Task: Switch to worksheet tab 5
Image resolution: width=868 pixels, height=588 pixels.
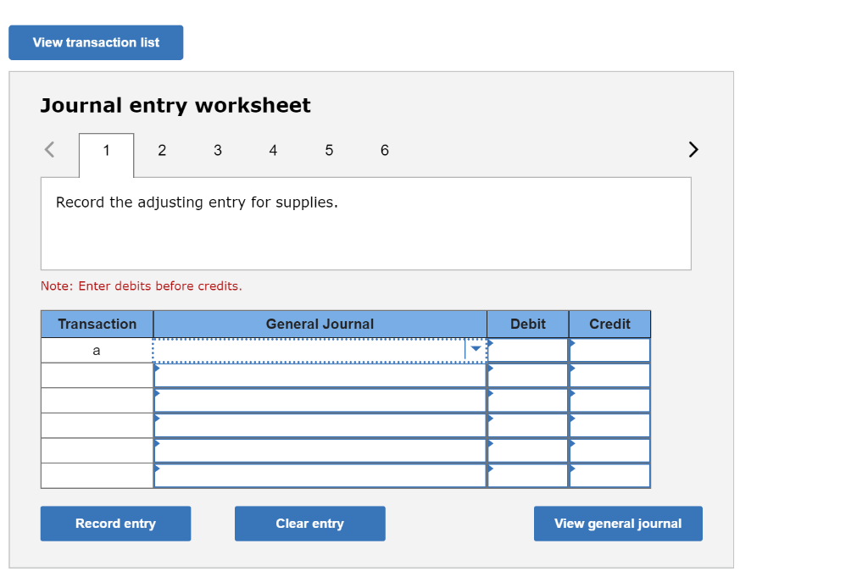Action: tap(329, 150)
